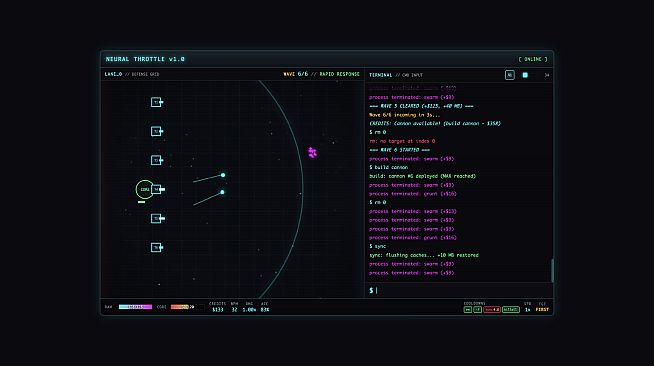The image size is (654, 366).
Task: Click the 'rm: no target at index 0' error
Action: coord(402,141)
